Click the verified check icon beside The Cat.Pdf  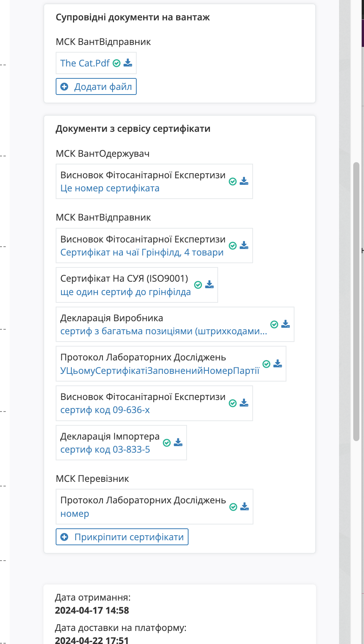point(117,63)
